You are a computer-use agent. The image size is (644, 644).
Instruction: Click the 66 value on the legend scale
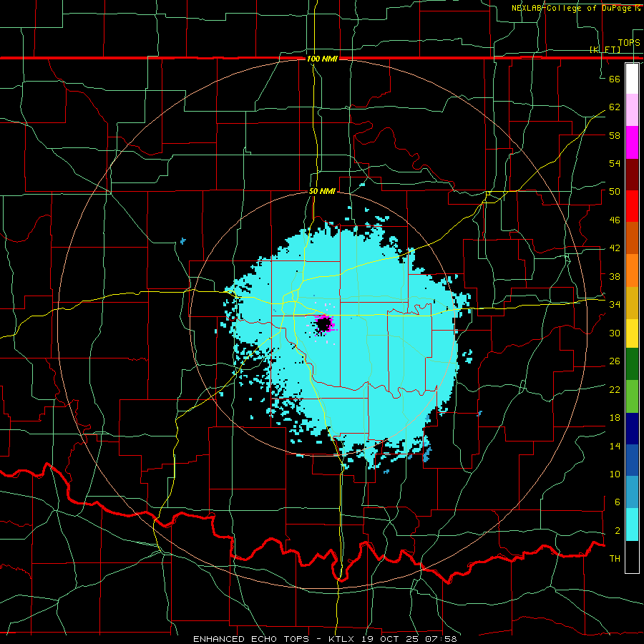pyautogui.click(x=615, y=79)
